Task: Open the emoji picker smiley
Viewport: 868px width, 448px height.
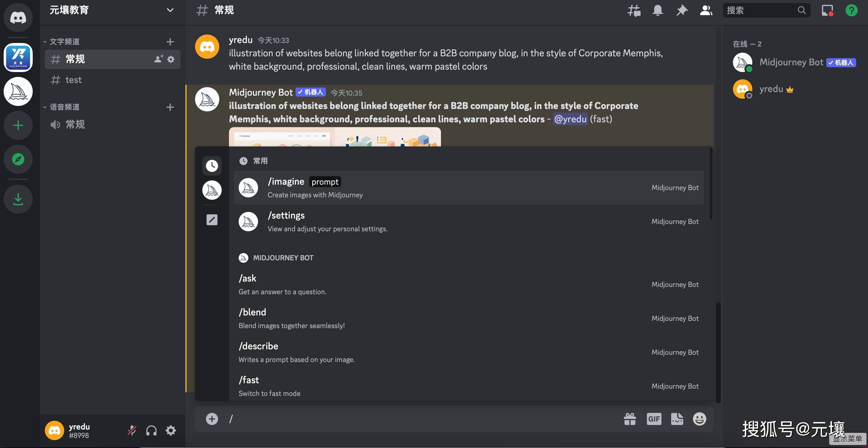Action: click(699, 419)
